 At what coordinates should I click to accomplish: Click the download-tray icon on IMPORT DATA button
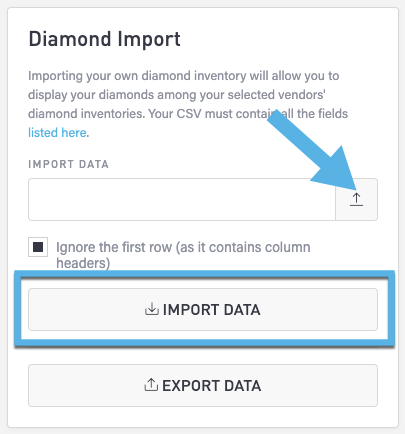click(152, 309)
